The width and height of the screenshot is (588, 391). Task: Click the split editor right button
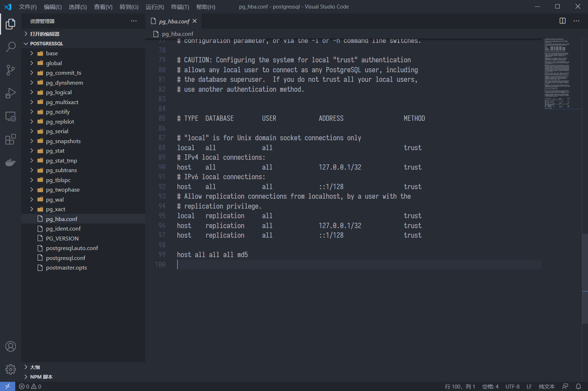coord(562,21)
